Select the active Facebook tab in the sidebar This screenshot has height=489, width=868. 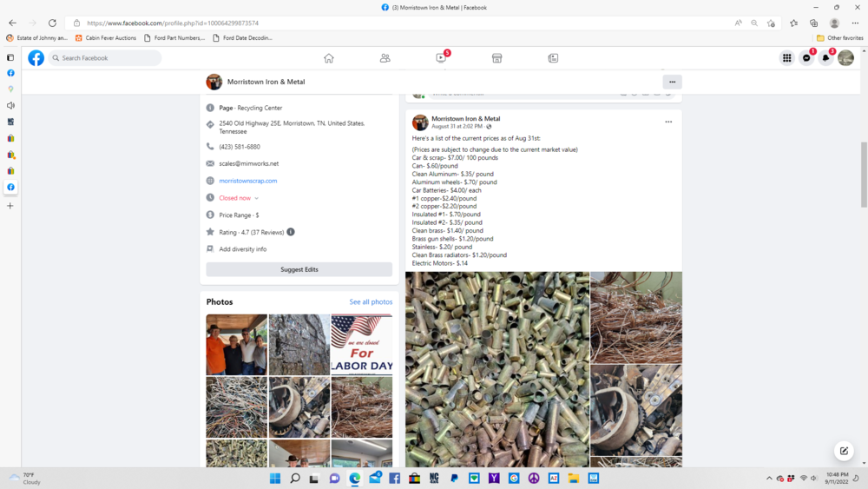pos(10,188)
